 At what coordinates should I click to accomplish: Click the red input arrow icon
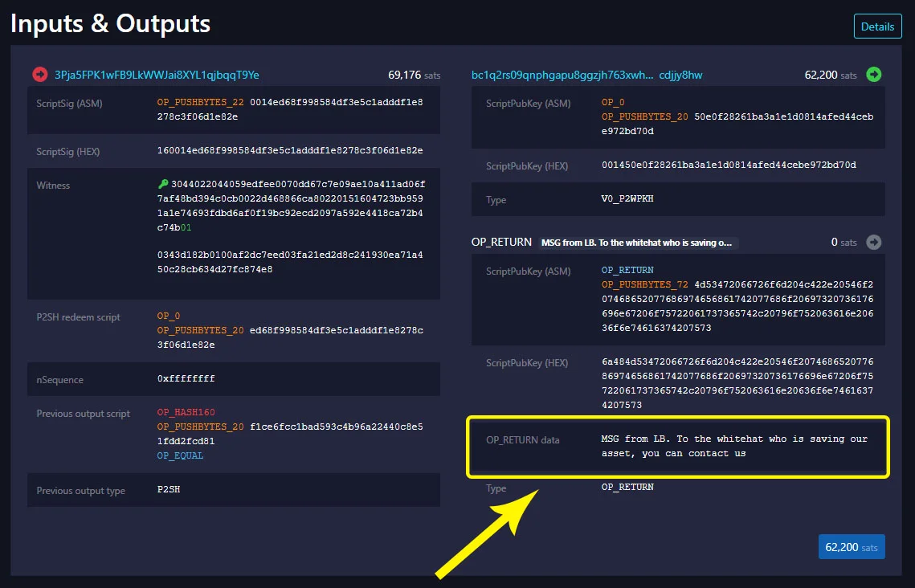click(x=39, y=75)
